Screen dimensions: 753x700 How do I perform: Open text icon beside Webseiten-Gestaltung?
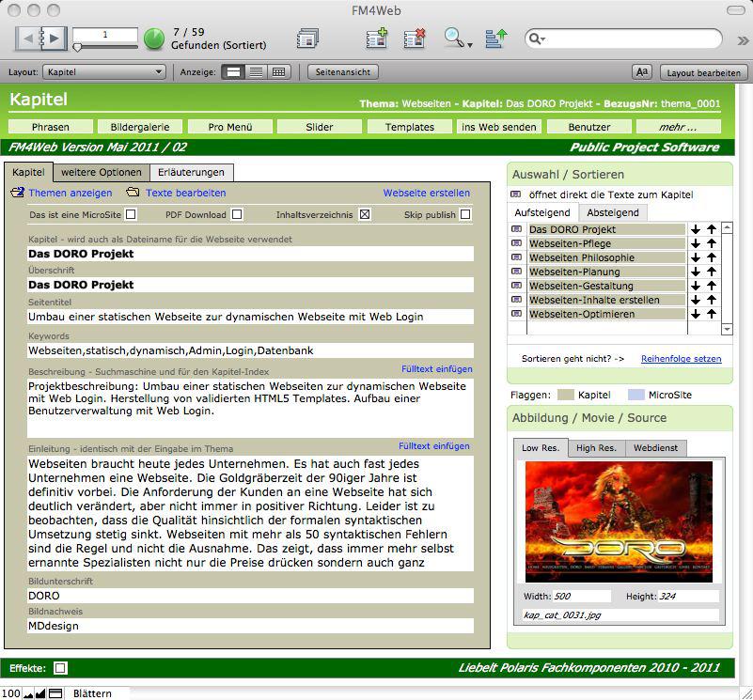516,286
